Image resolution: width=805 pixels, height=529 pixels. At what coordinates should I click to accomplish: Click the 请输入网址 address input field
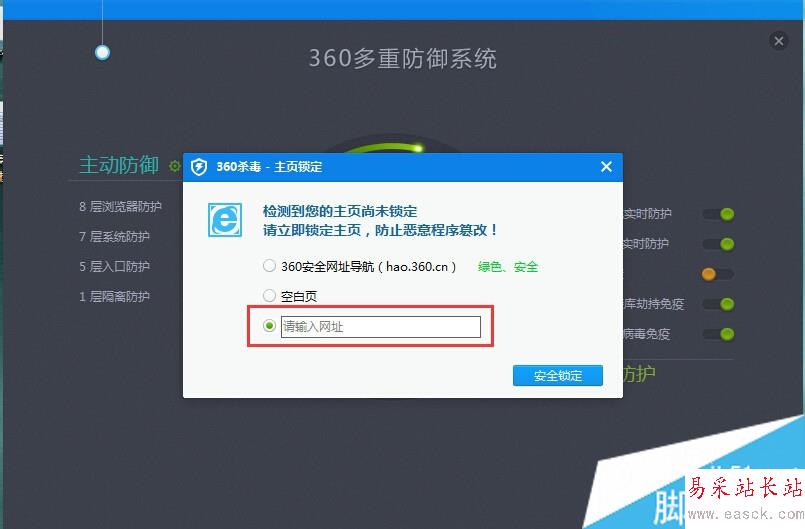point(380,327)
